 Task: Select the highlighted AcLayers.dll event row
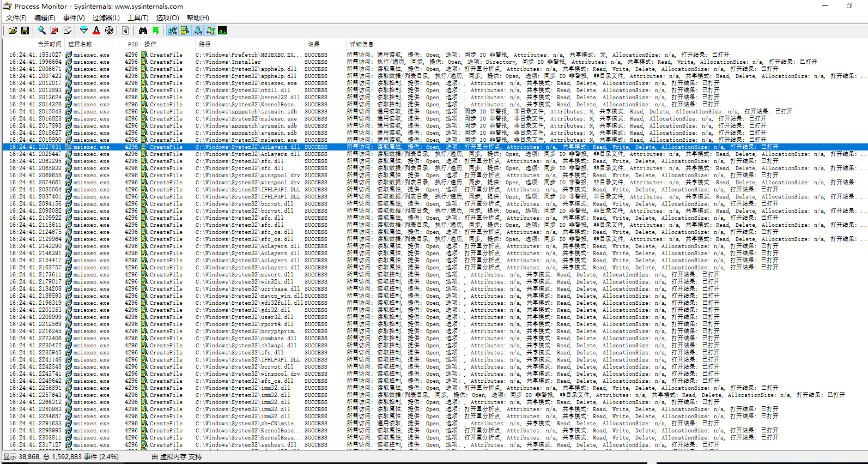click(435, 147)
